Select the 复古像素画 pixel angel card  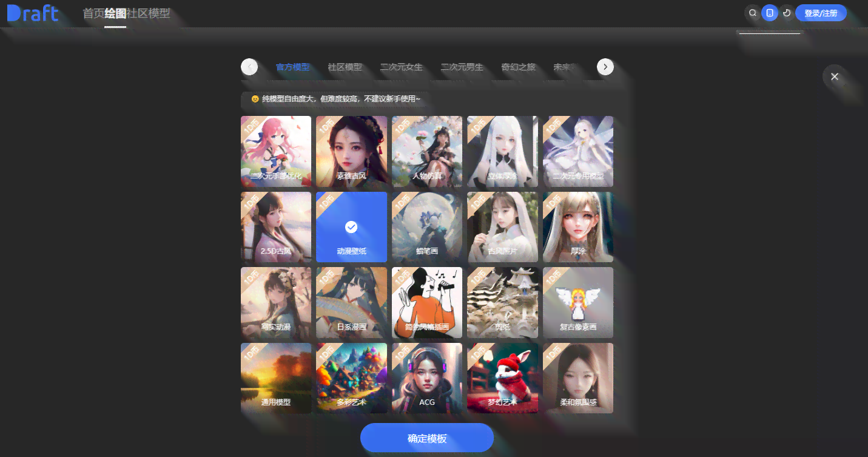click(x=578, y=302)
